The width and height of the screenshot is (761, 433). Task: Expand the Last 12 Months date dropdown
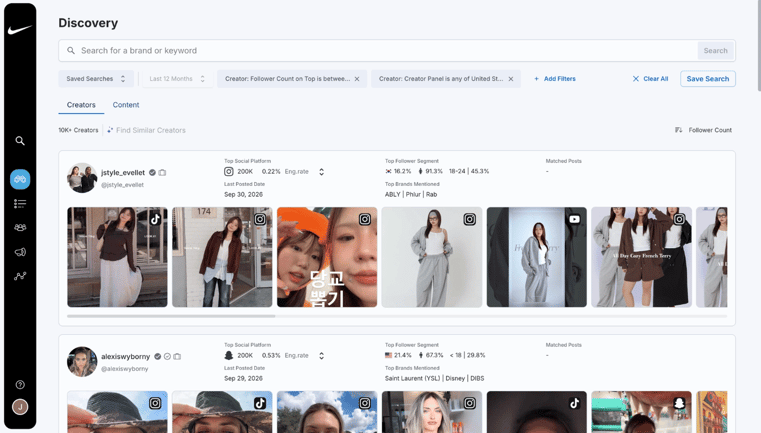pyautogui.click(x=177, y=79)
